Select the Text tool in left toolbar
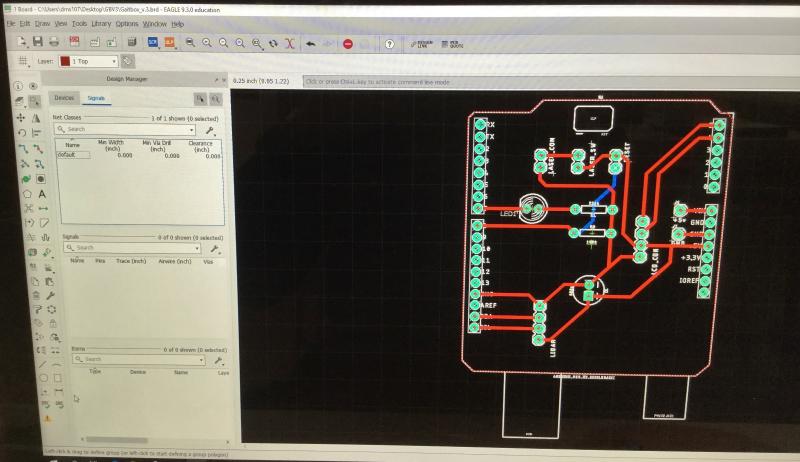800x462 pixels. [42, 194]
